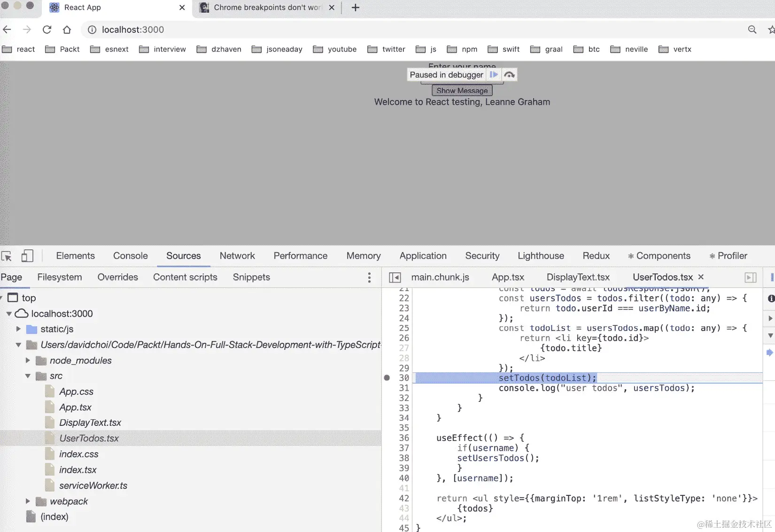The width and height of the screenshot is (775, 532).
Task: Toggle a breakpoint on line 38
Action: click(404, 458)
